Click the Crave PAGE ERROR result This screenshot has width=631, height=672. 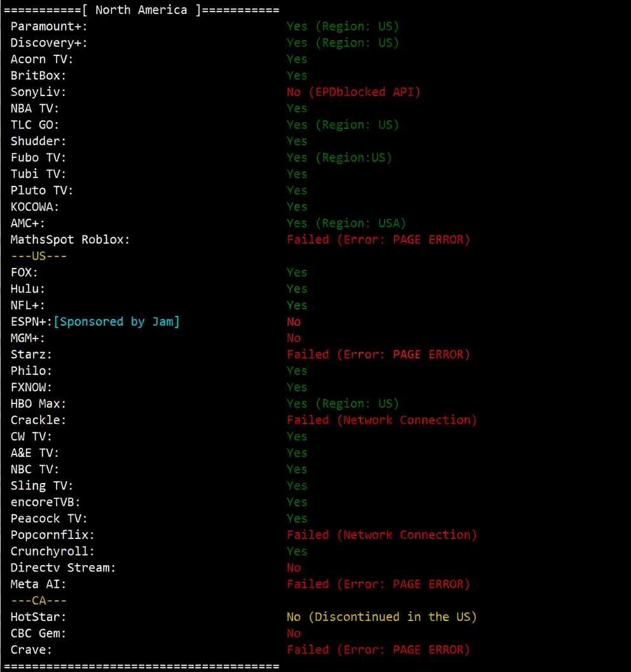click(x=378, y=650)
